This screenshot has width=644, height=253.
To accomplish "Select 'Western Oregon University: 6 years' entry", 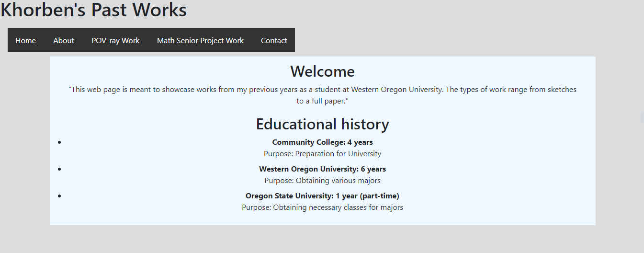I will (322, 169).
